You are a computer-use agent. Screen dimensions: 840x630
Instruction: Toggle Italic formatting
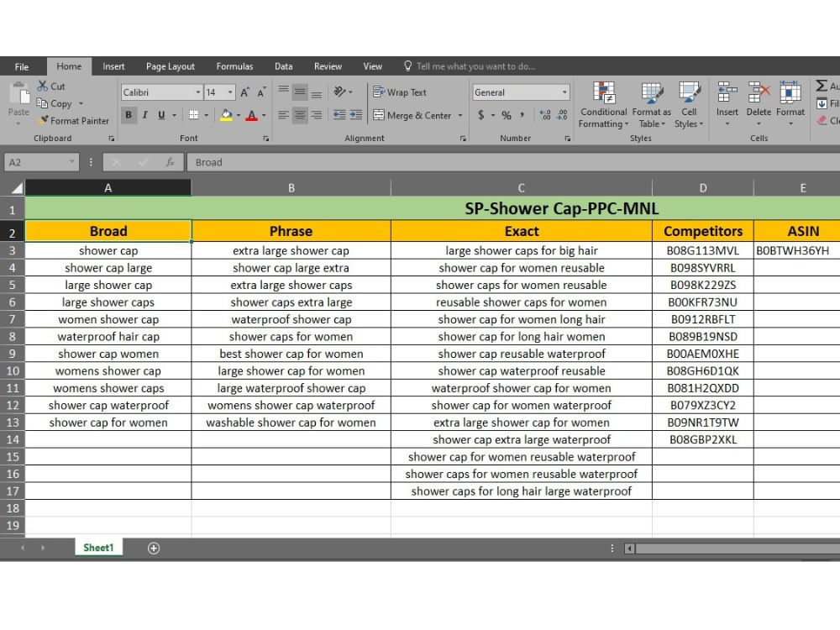point(144,114)
